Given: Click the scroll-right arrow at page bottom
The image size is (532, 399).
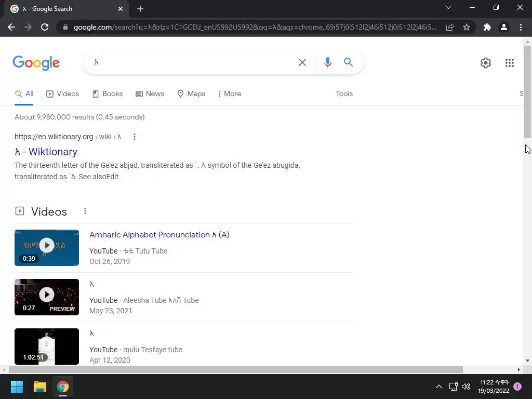Looking at the screenshot, I should [519, 369].
